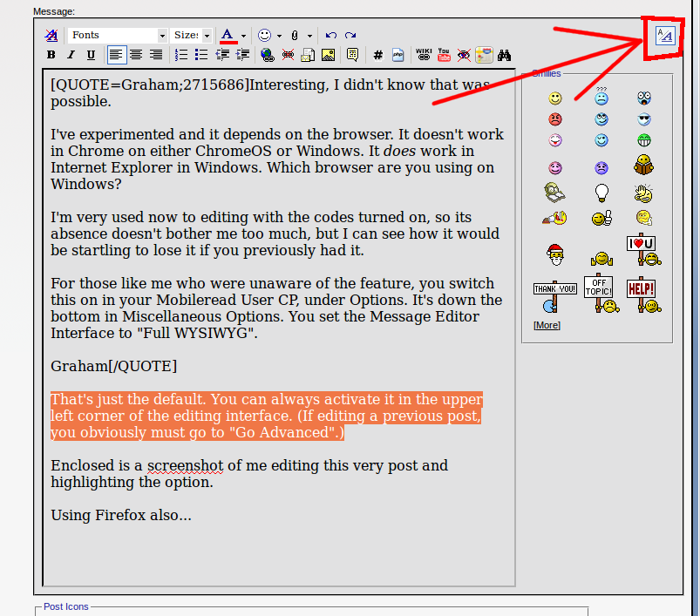Insert an unordered bullet list
This screenshot has width=700, height=616.
coord(201,55)
